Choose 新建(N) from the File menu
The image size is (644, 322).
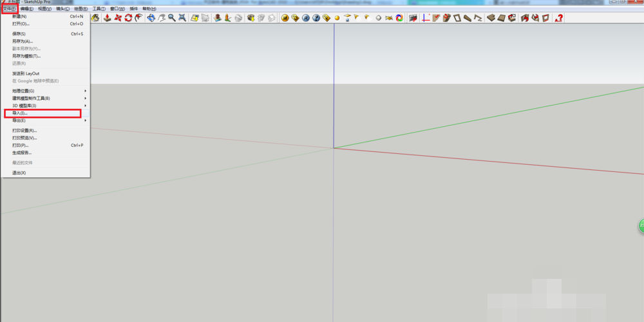(x=46, y=17)
